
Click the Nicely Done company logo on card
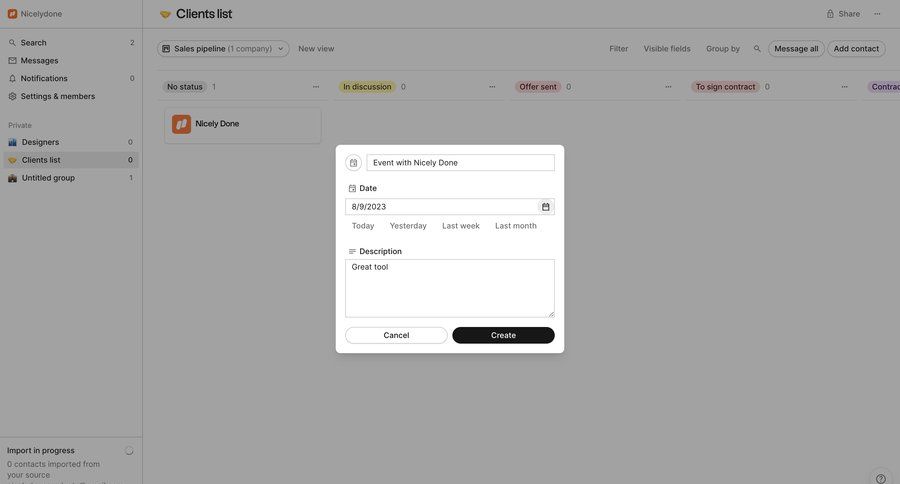coord(181,124)
